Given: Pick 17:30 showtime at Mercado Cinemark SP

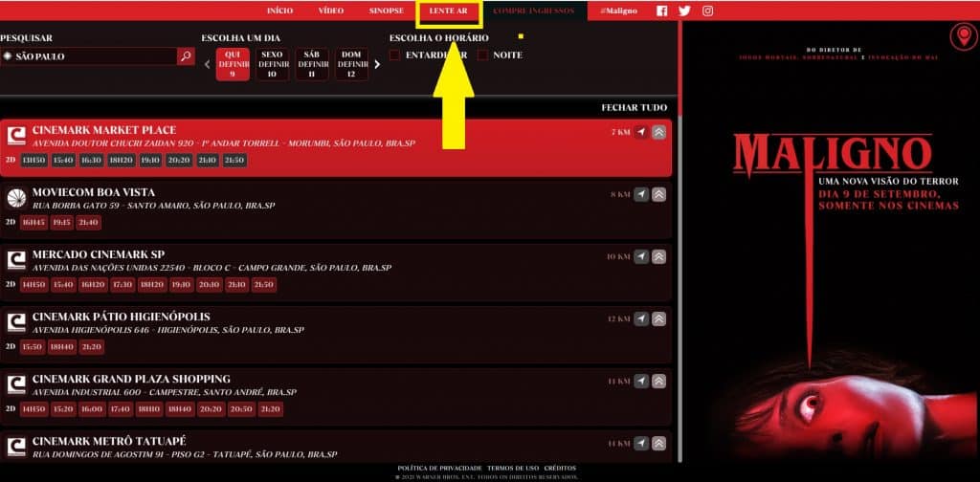Looking at the screenshot, I should point(122,285).
